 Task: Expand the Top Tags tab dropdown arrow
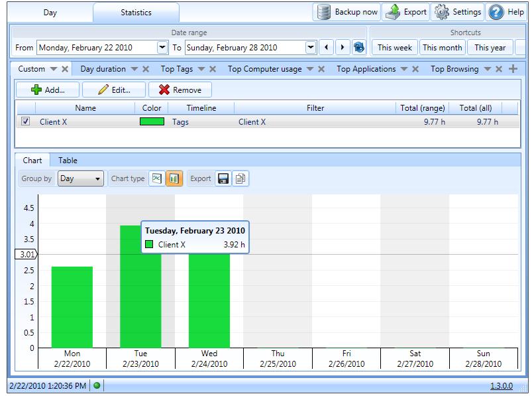click(201, 69)
